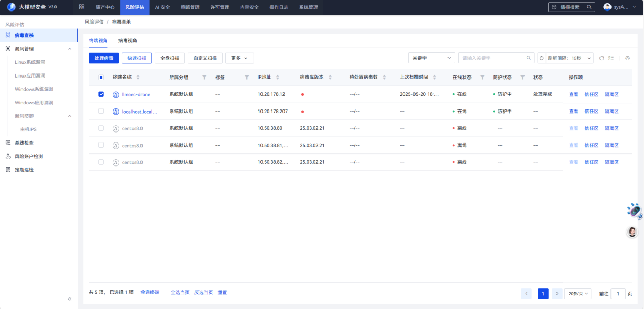Open the 更多 dropdown menu
Image resolution: width=644 pixels, height=309 pixels.
pyautogui.click(x=239, y=58)
